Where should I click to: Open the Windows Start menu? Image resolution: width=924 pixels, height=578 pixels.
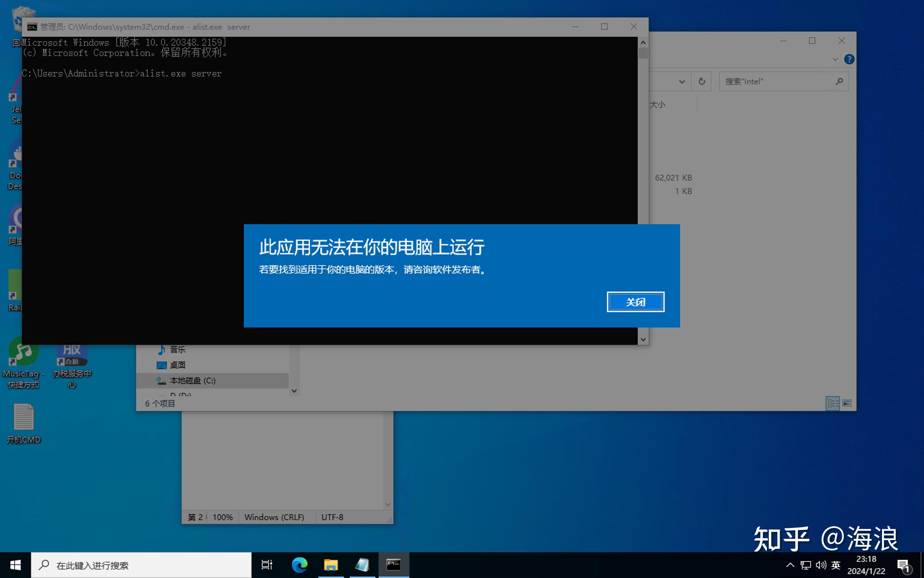tap(15, 565)
